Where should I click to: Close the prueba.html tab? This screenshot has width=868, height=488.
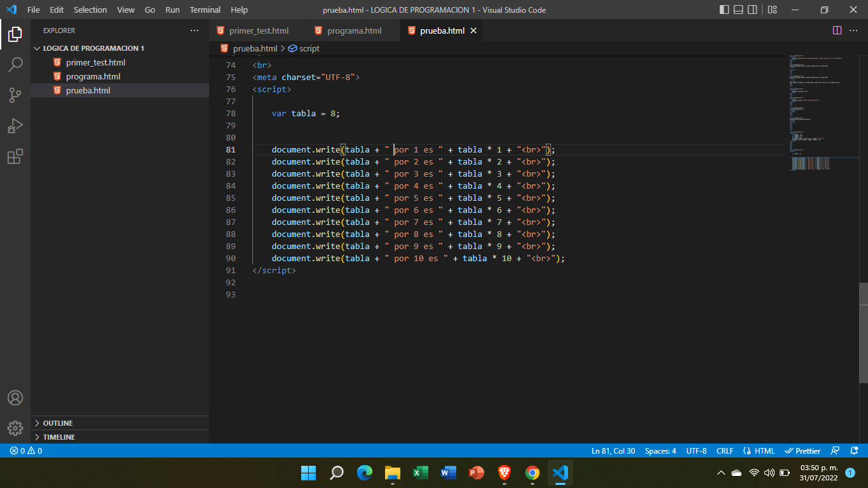point(473,30)
